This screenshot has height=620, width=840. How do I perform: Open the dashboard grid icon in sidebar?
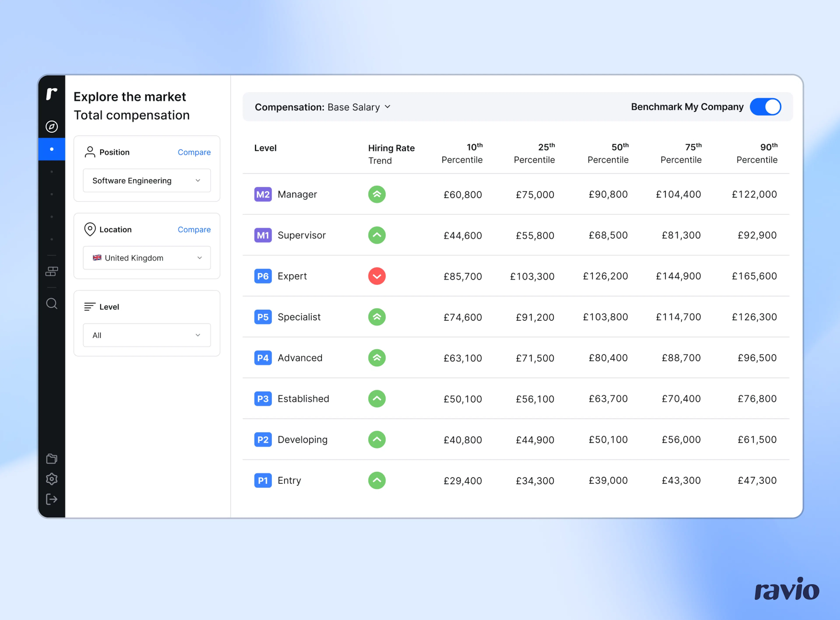51,271
